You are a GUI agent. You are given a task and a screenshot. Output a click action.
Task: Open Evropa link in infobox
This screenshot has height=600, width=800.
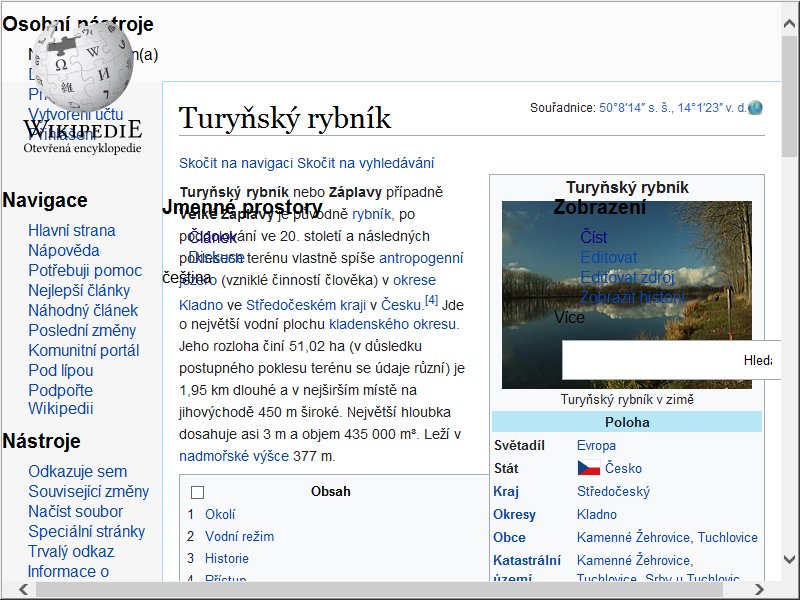click(x=596, y=445)
